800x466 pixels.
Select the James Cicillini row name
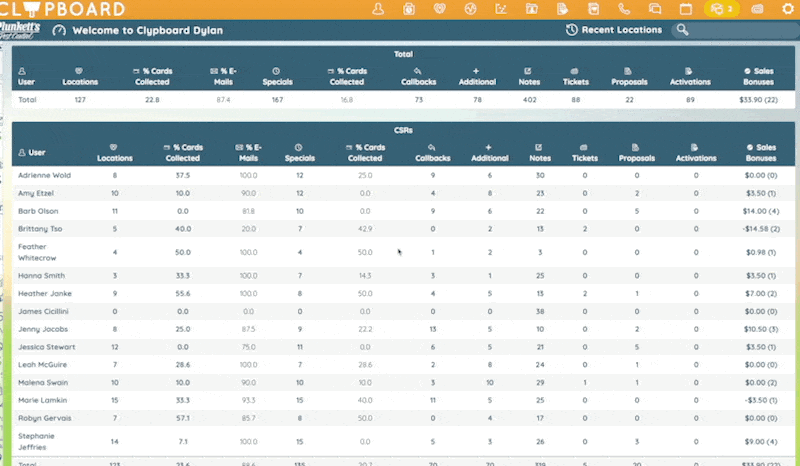click(x=43, y=311)
